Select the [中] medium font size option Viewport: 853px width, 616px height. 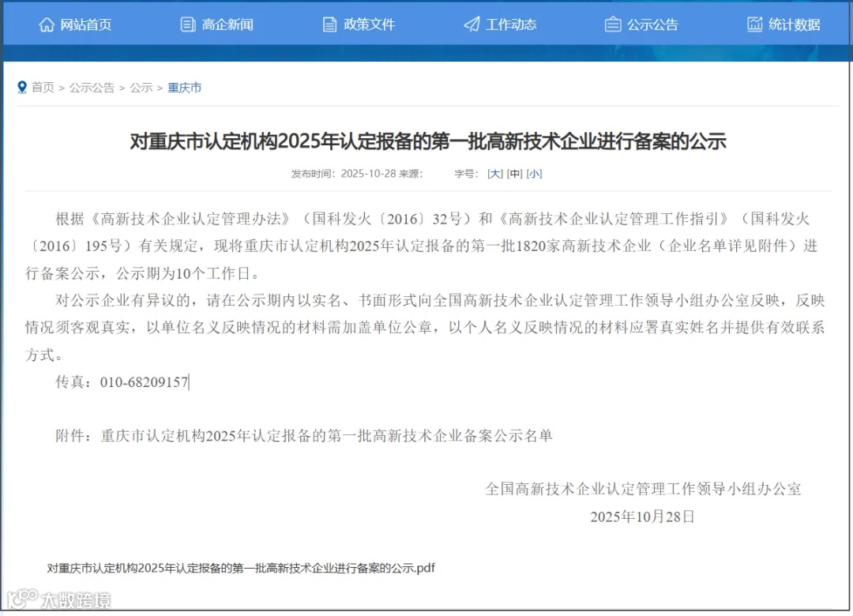[514, 173]
